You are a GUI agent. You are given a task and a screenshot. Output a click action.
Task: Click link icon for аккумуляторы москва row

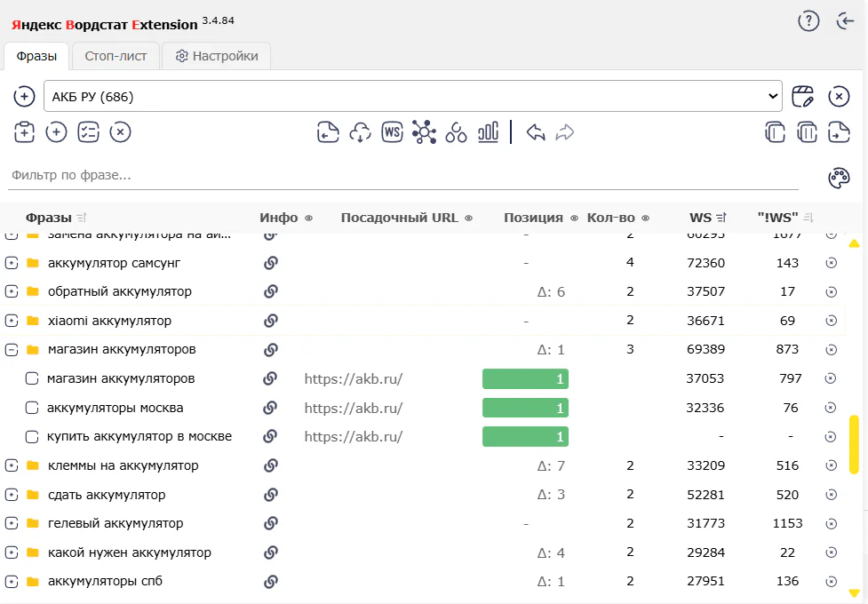270,408
